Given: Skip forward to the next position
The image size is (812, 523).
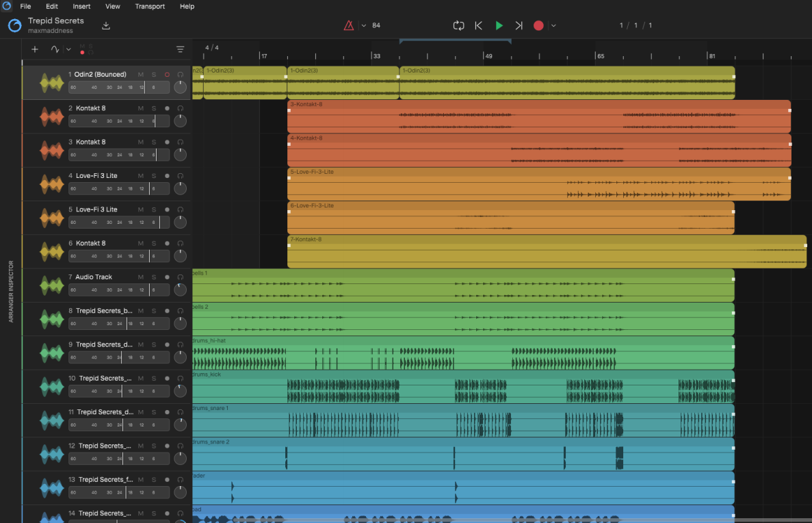Looking at the screenshot, I should pyautogui.click(x=519, y=25).
